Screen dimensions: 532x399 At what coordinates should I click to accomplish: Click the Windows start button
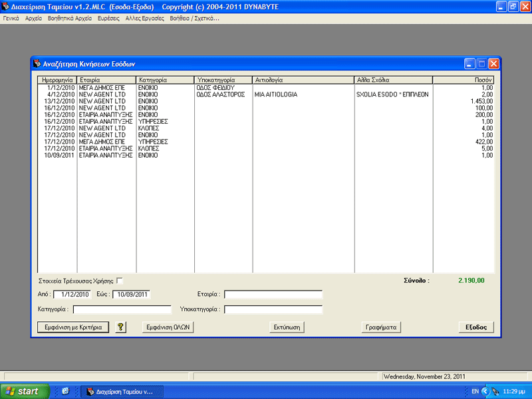(x=25, y=391)
